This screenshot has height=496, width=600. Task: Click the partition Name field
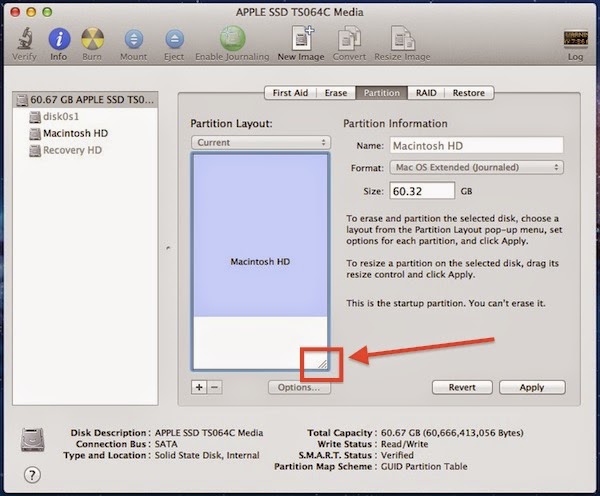tap(476, 145)
